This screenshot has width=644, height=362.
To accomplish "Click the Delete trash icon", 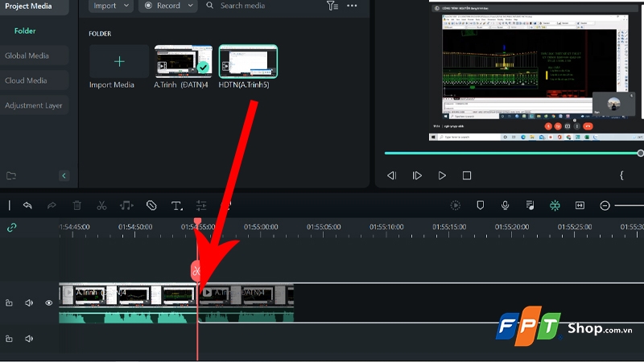I will 76,206.
